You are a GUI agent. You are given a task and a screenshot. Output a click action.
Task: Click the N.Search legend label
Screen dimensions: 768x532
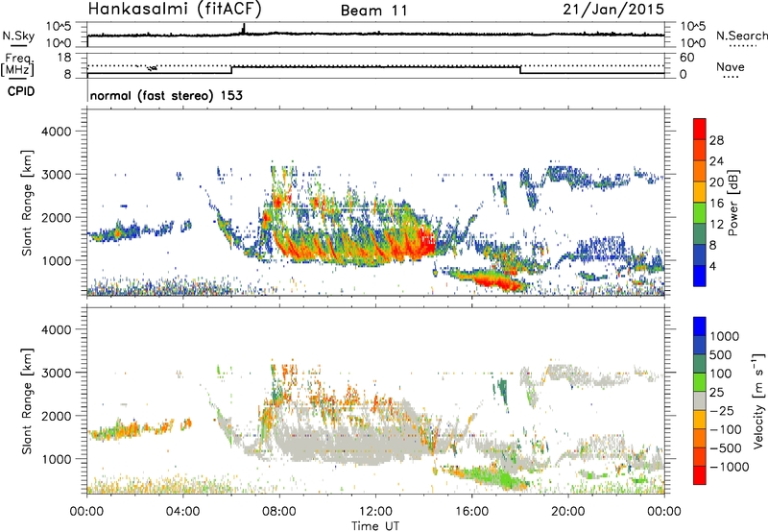(742, 36)
